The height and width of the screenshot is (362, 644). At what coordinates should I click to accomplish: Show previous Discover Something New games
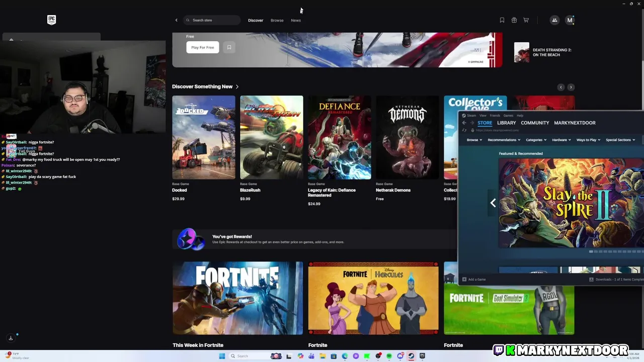561,87
